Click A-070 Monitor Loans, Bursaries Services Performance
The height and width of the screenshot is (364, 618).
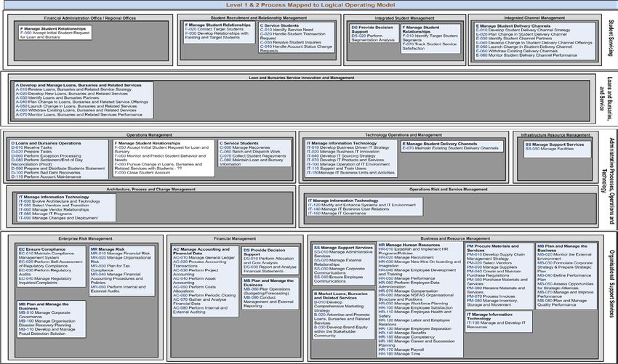tap(79, 115)
